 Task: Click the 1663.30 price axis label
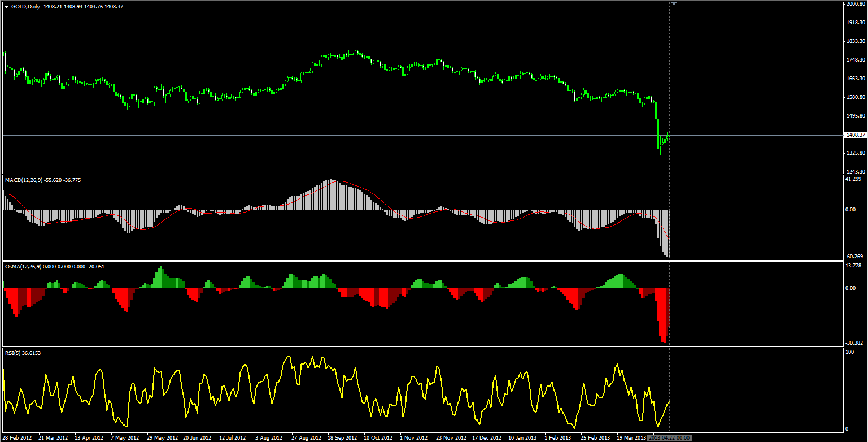856,79
